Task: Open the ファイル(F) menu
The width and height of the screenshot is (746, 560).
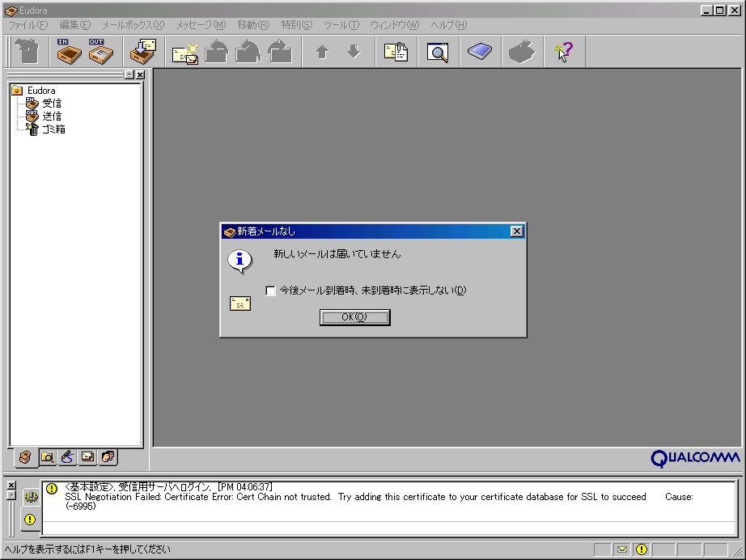Action: point(28,25)
